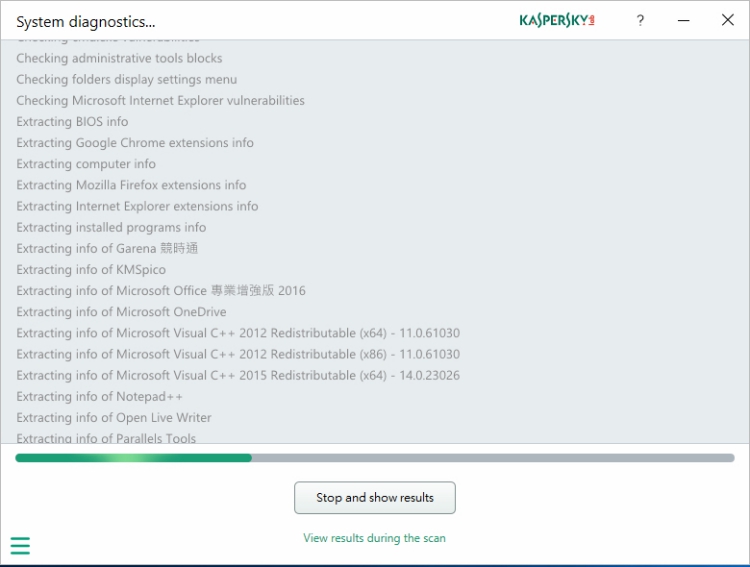Select 'Checking administrative tools blocks' line
750x567 pixels.
pos(119,58)
